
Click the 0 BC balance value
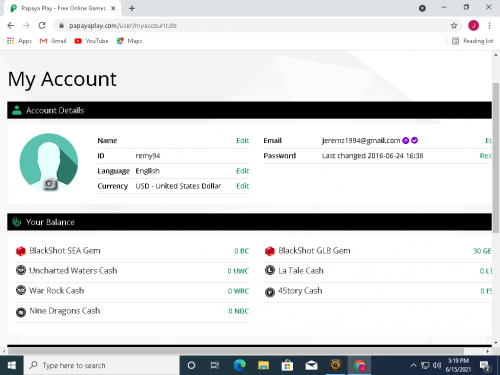tap(241, 251)
